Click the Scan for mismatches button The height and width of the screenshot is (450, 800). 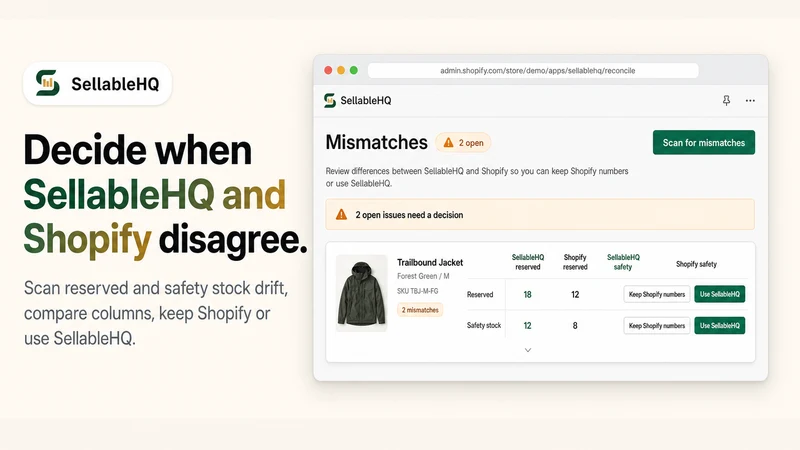point(704,142)
